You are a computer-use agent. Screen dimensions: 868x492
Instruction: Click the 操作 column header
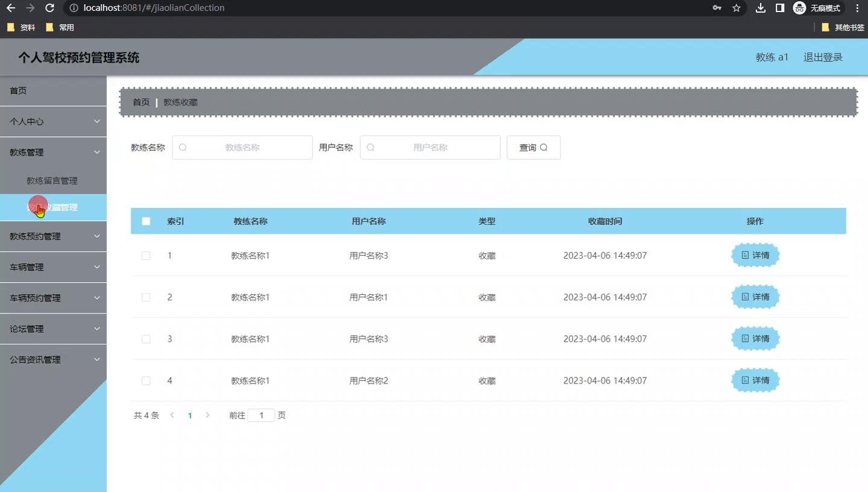(755, 221)
